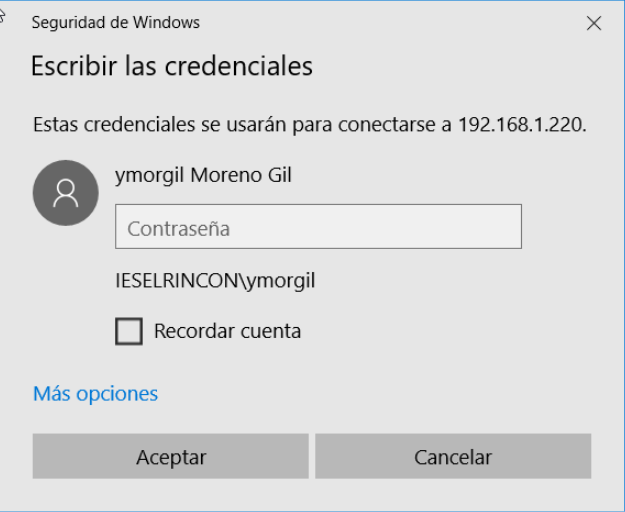Viewport: 625px width, 512px height.
Task: Click the gray user avatar icon
Action: (66, 193)
